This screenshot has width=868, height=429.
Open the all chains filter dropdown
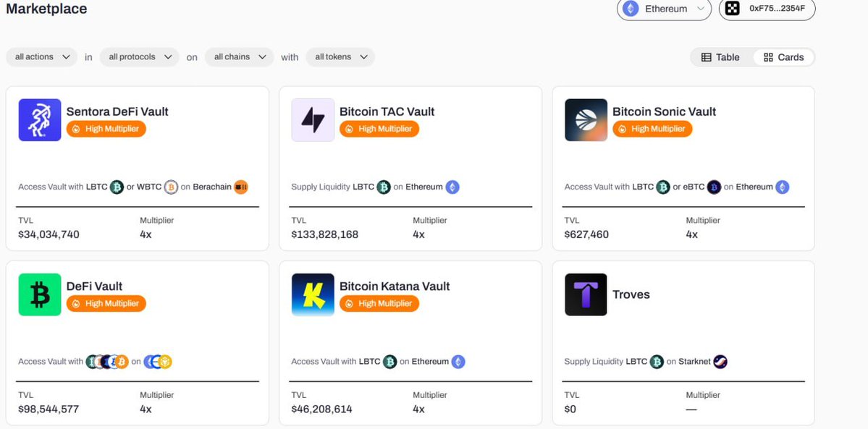click(x=239, y=57)
